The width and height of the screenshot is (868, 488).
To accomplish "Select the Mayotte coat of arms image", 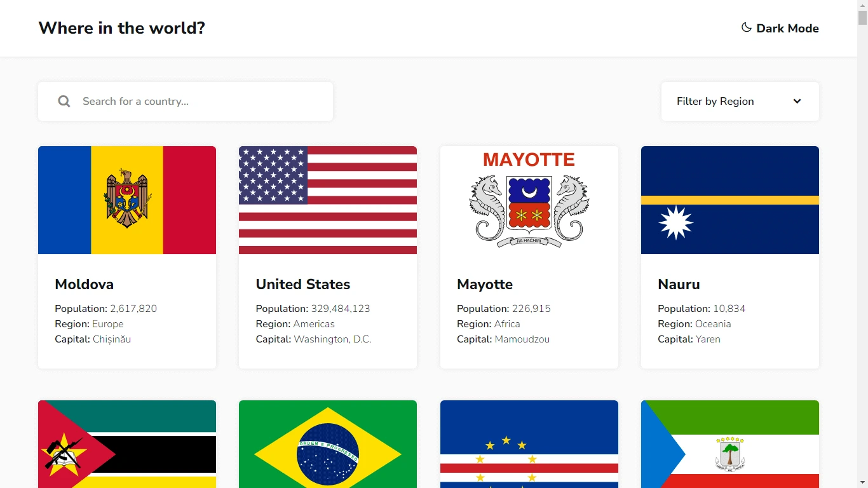I will (x=529, y=200).
